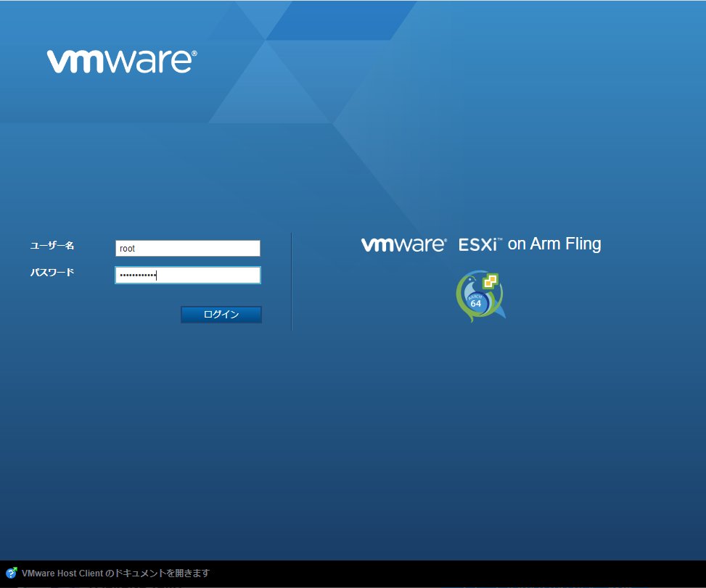Click the ESXi on Arm Fling title text
This screenshot has width=706, height=588.
click(530, 244)
